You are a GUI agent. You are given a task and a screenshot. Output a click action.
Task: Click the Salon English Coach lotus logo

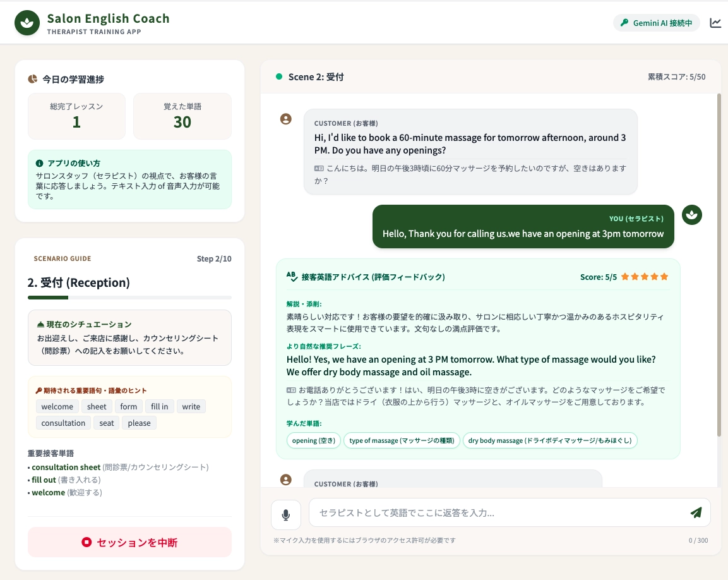(27, 23)
